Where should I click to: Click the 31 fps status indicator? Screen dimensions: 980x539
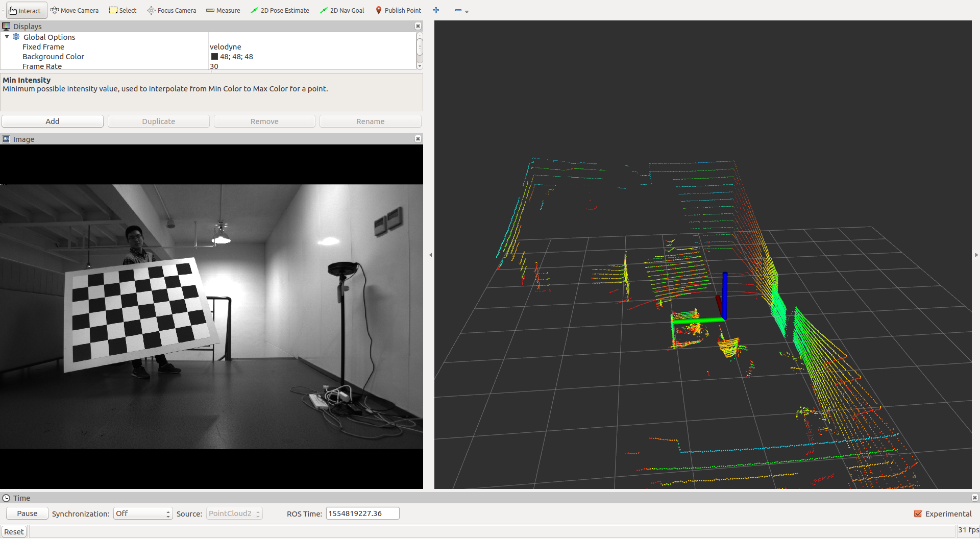pos(968,530)
